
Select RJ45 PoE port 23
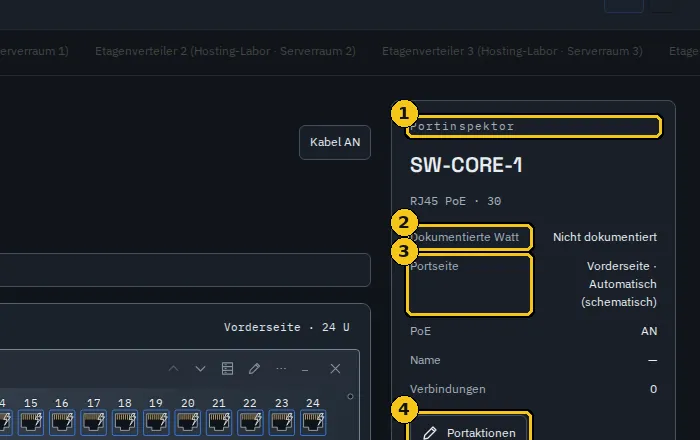(282, 422)
